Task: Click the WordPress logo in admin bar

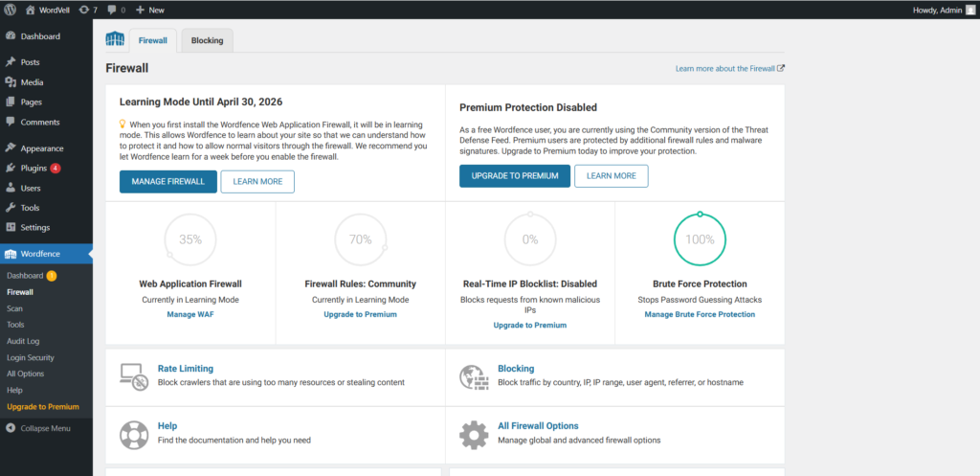Action: 10,10
